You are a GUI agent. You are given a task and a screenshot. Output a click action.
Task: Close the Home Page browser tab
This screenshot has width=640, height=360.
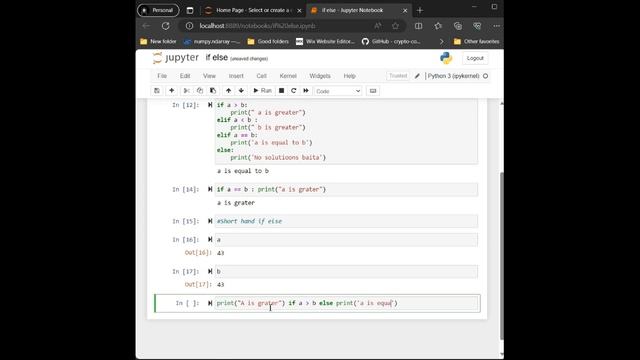(x=299, y=11)
